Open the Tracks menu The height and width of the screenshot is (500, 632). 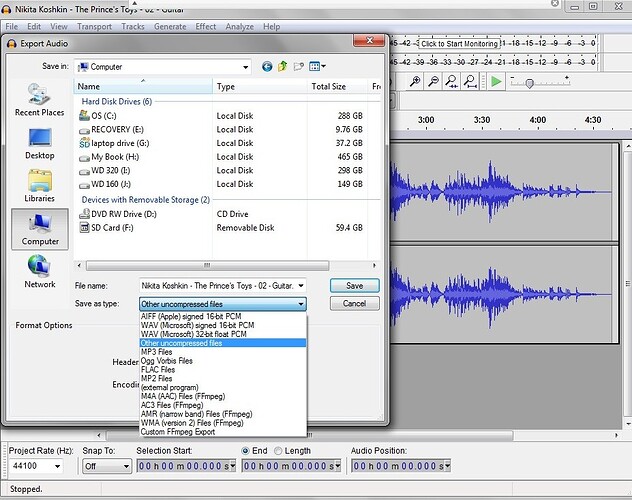coord(133,27)
